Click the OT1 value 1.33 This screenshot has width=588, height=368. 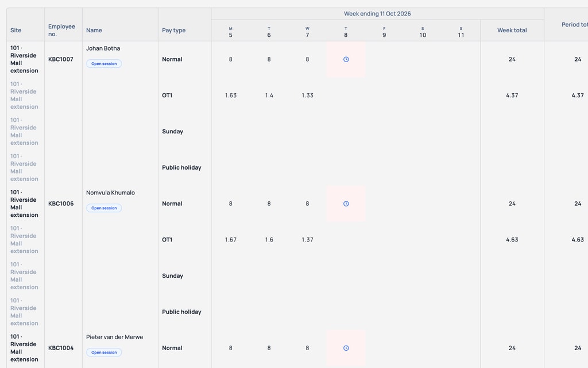(307, 95)
